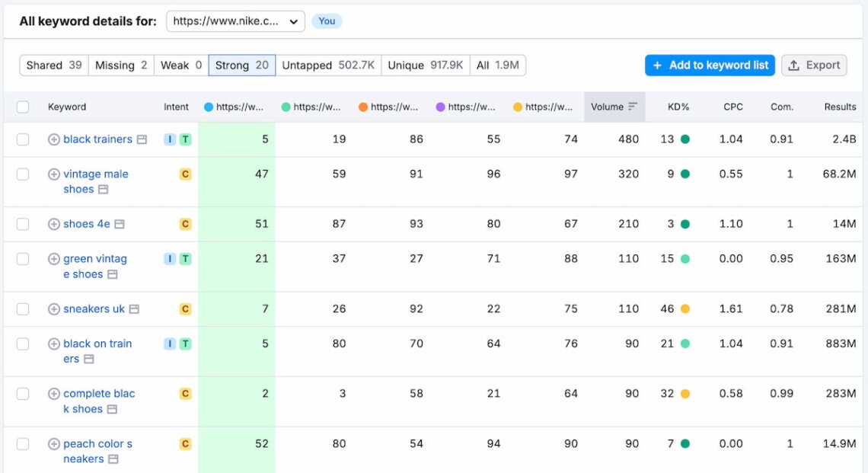The width and height of the screenshot is (868, 473).
Task: Check the vintage male shoes row checkbox
Action: pos(23,174)
